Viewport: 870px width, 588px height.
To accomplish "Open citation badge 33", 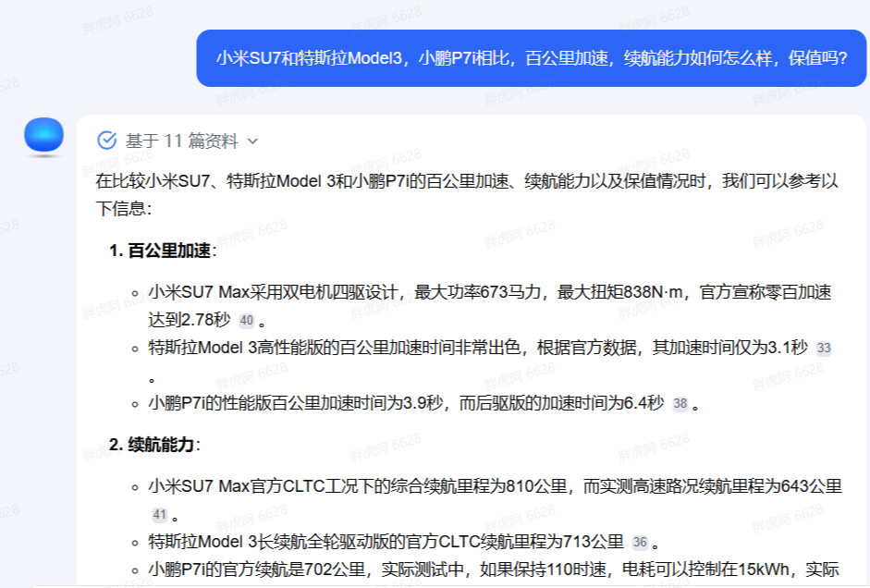I will [824, 349].
